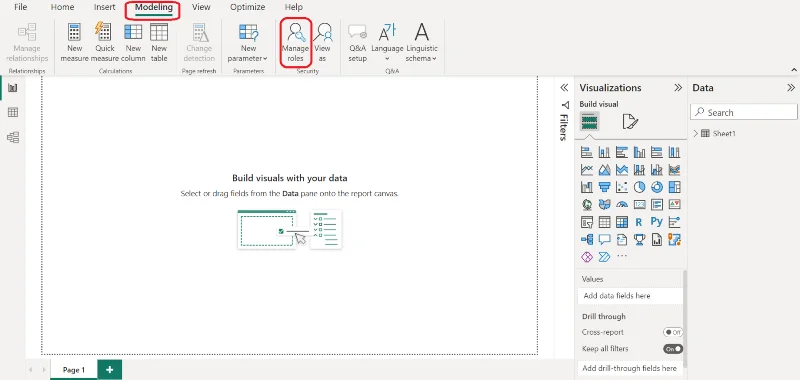800x380 pixels.
Task: Insert a Python visual
Action: click(657, 222)
